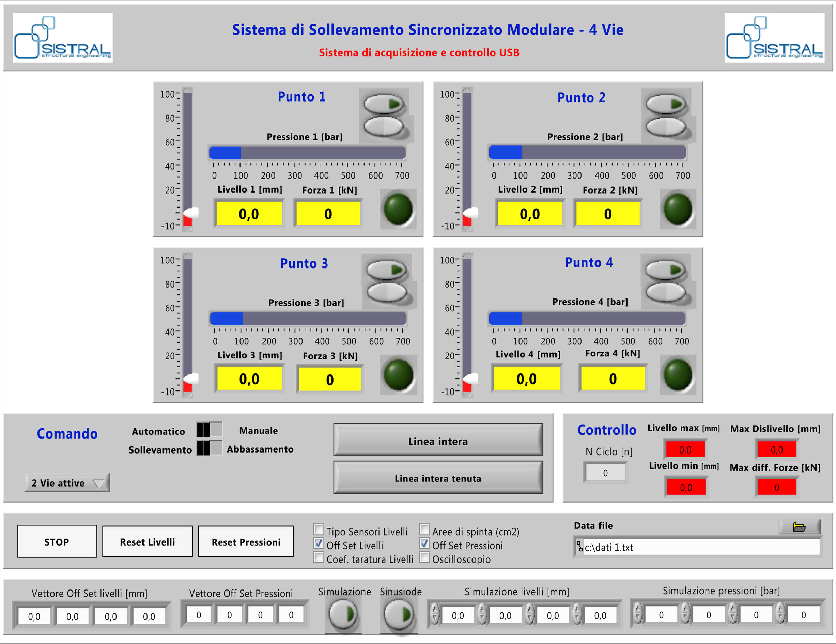Screen dimensions: 836x644
Task: Click first Vettore Off Set Pressioni field
Action: 199,614
